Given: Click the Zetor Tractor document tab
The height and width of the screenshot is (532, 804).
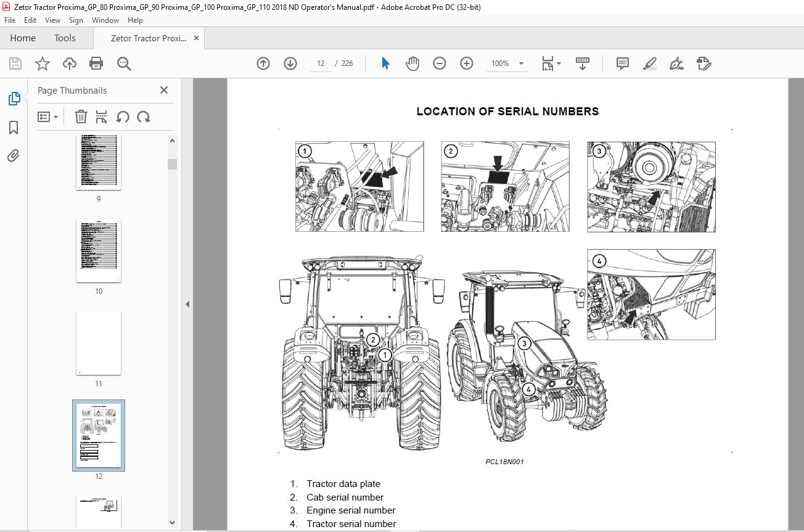Looking at the screenshot, I should pos(149,38).
